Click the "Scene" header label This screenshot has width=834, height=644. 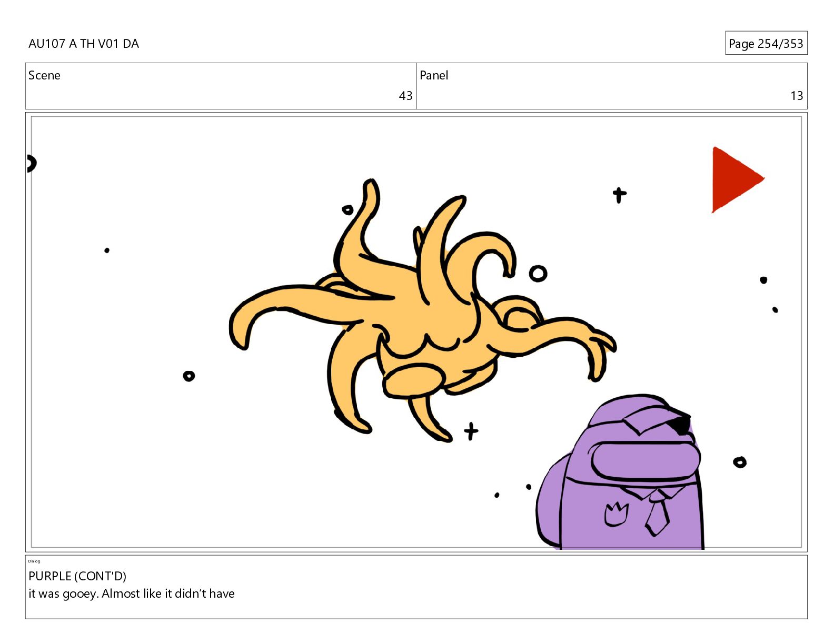coord(44,75)
